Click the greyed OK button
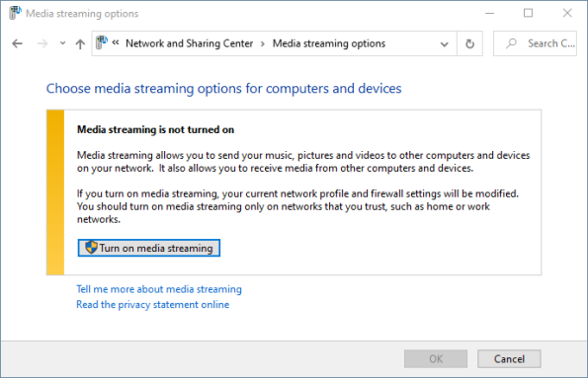The height and width of the screenshot is (378, 588). 436,359
